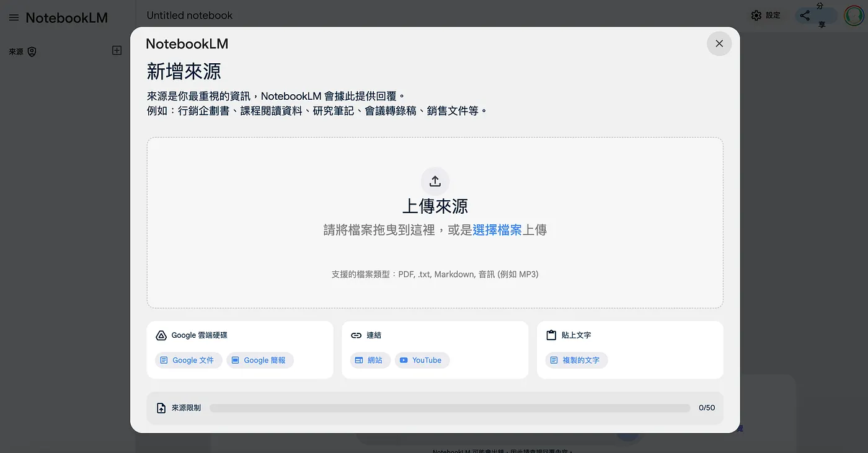Viewport: 868px width, 453px height.
Task: Close the 新增來源 dialog
Action: 719,43
